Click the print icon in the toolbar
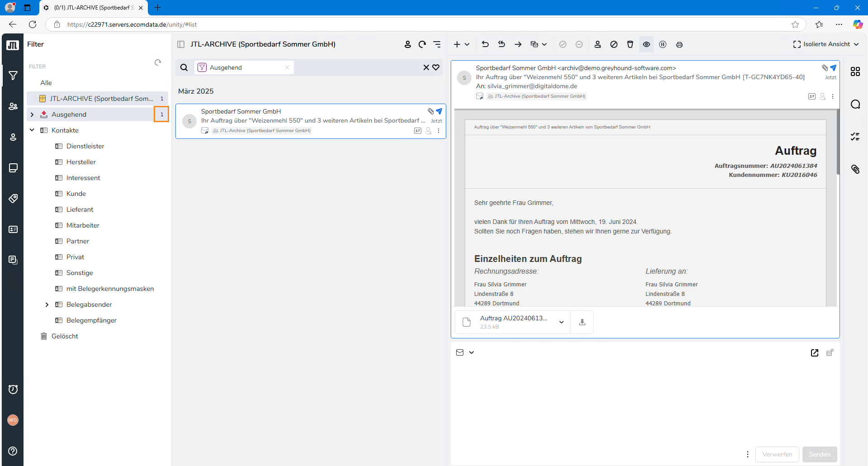The height and width of the screenshot is (466, 868). tap(679, 44)
